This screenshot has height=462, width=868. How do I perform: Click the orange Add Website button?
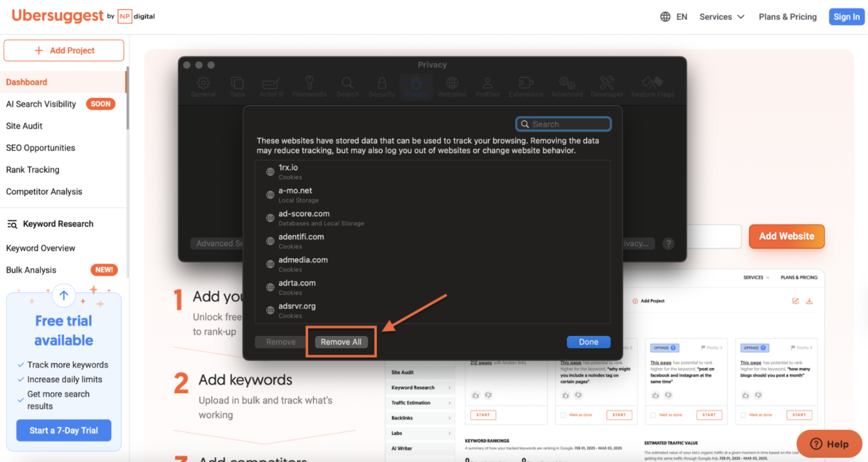[x=787, y=237]
